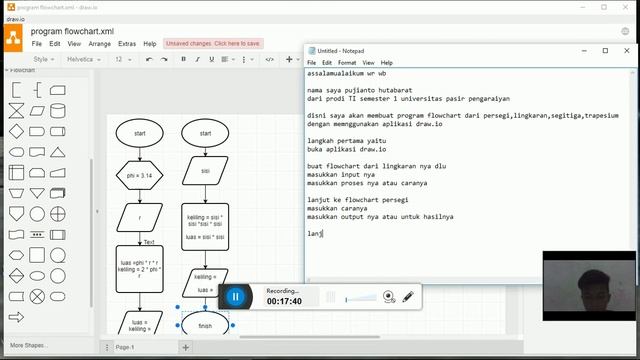Viewport: 640px width, 360px height.
Task: Open draw.io Help menu
Action: coord(150,44)
